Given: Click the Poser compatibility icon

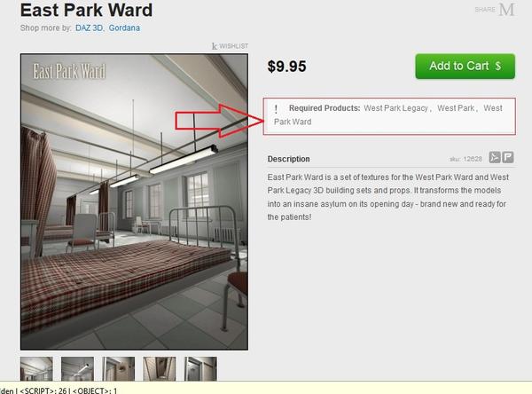Looking at the screenshot, I should click(x=508, y=158).
